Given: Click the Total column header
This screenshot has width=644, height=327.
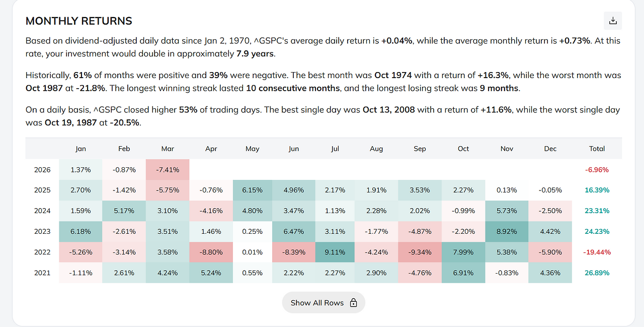Looking at the screenshot, I should [597, 149].
